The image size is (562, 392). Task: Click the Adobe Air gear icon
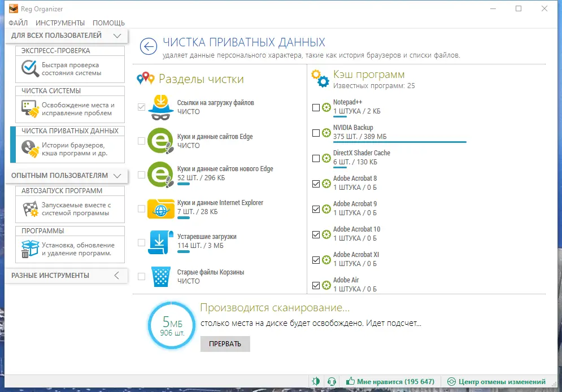point(326,285)
